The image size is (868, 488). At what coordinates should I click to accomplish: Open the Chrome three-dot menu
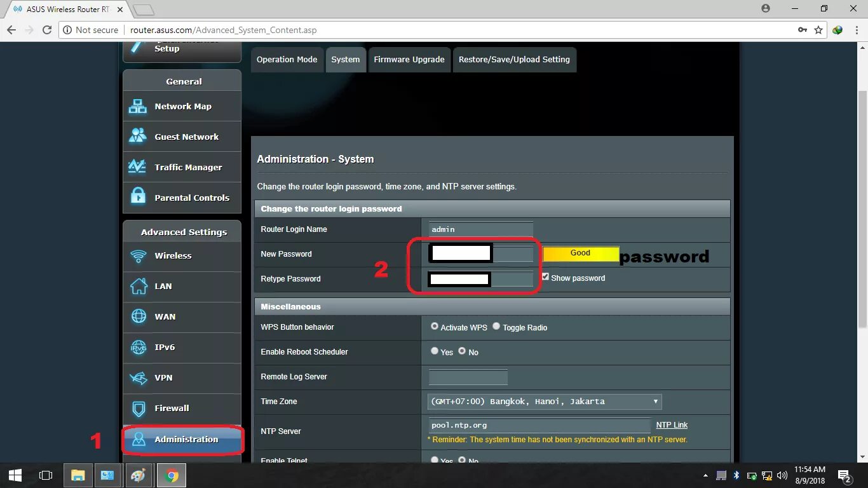click(x=856, y=30)
